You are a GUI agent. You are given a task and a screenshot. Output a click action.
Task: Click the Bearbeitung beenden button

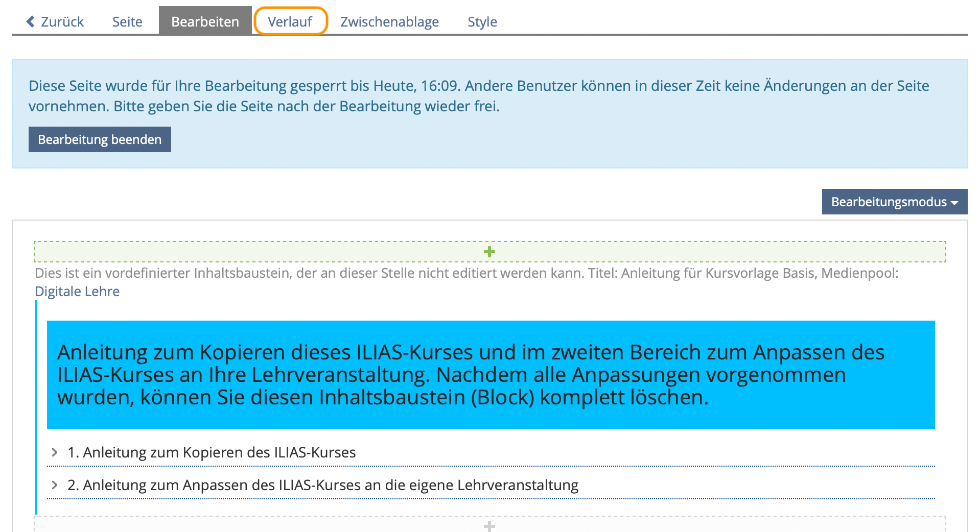click(100, 139)
